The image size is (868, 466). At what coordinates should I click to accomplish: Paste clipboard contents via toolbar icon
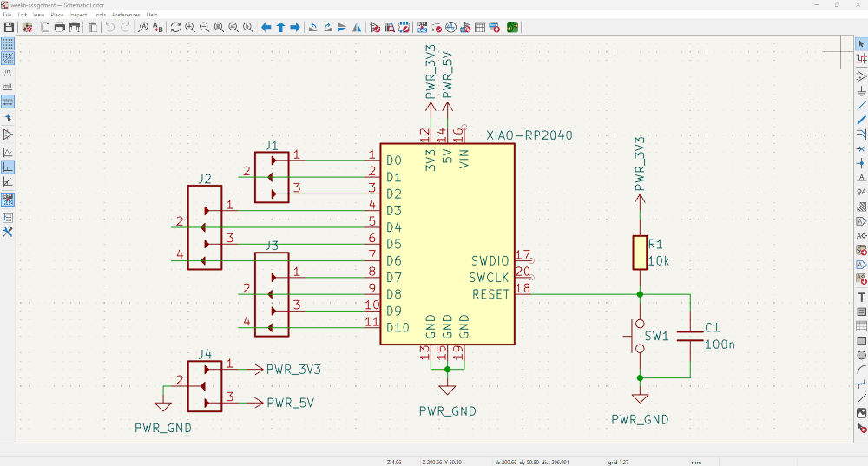coord(93,27)
